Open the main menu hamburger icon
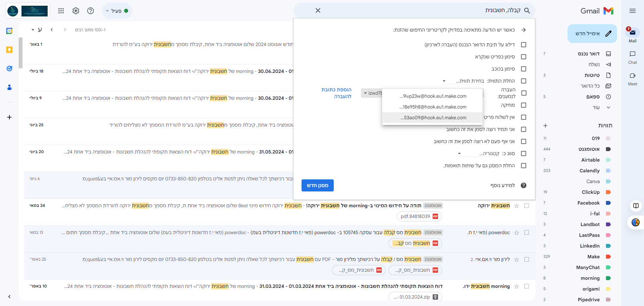This screenshot has width=644, height=306. [633, 11]
